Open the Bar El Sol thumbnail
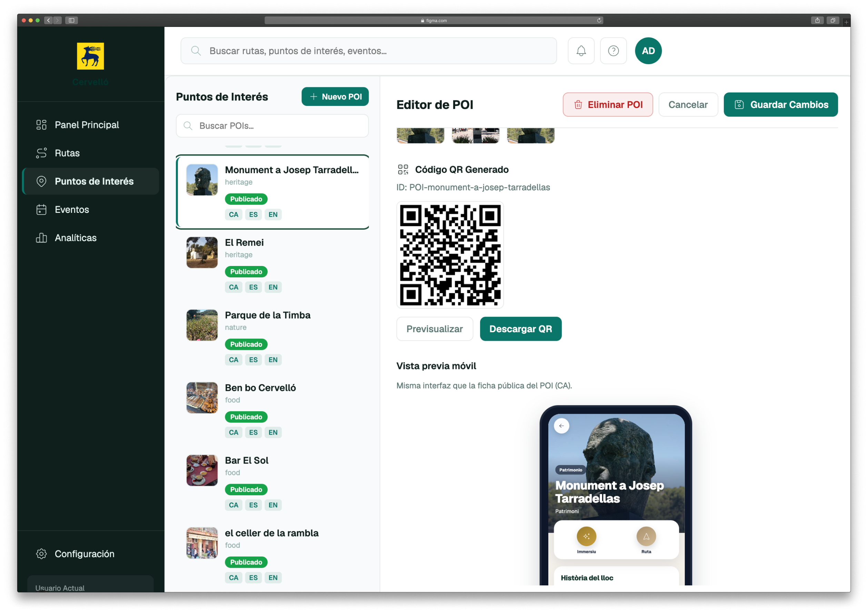 [x=202, y=470]
